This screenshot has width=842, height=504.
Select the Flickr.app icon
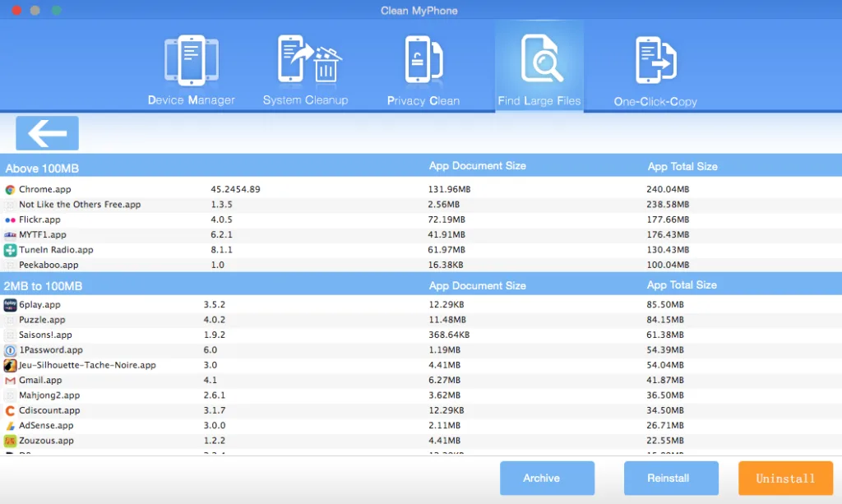point(10,220)
